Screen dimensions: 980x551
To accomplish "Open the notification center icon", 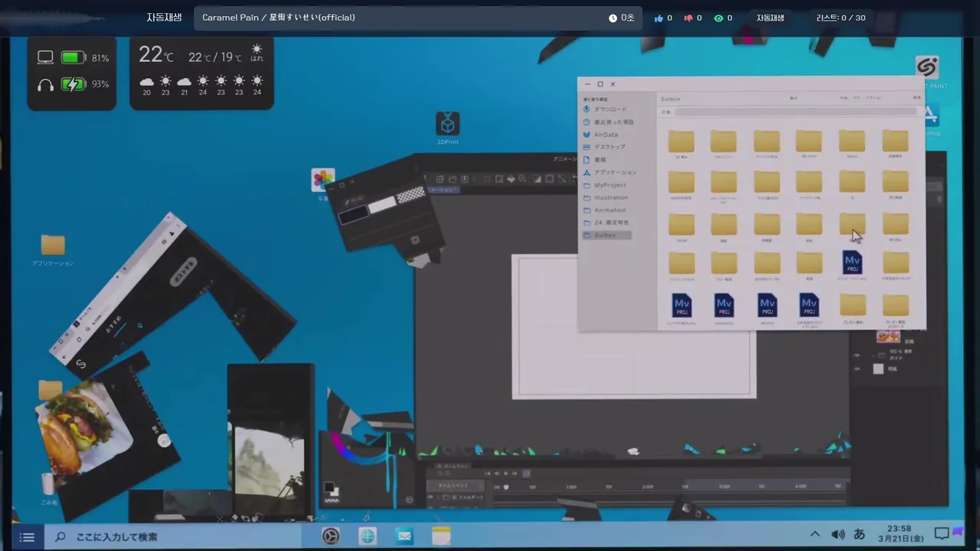I will click(x=942, y=533).
